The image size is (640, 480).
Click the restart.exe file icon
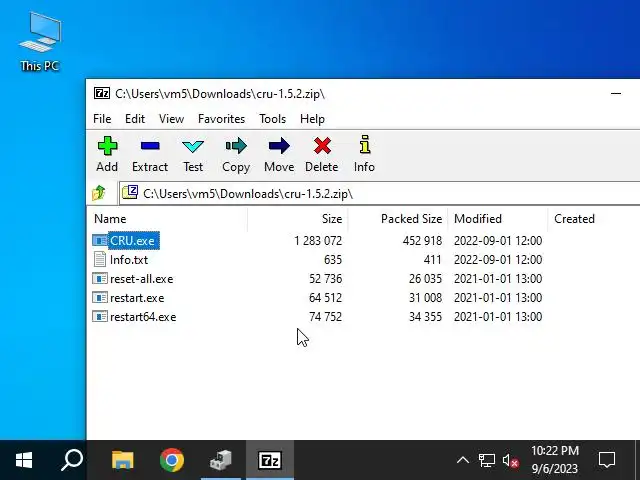tap(100, 298)
